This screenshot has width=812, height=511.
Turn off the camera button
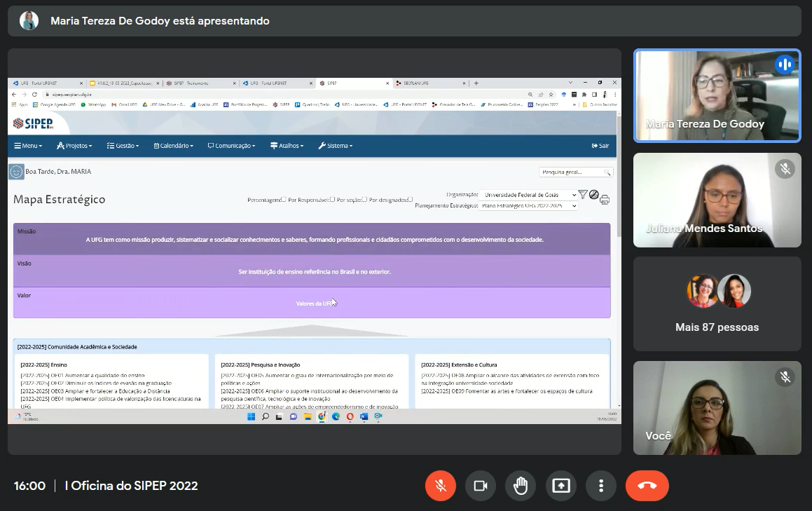tap(481, 486)
